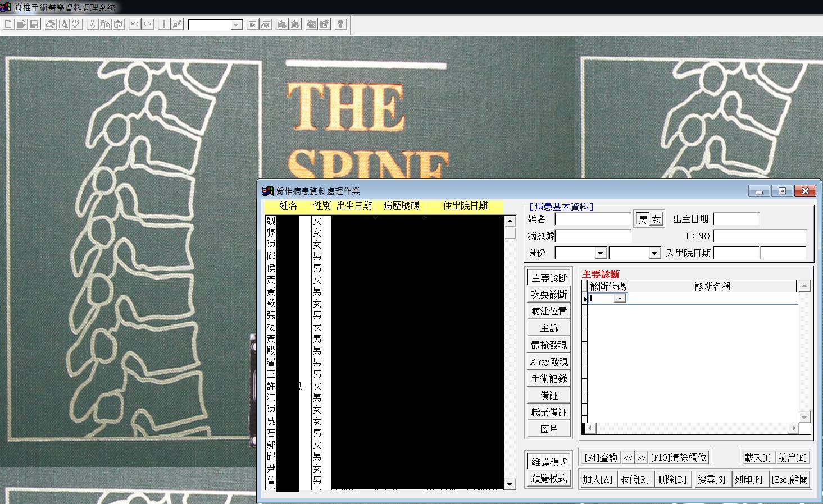Open Help with the question mark icon

pyautogui.click(x=340, y=24)
